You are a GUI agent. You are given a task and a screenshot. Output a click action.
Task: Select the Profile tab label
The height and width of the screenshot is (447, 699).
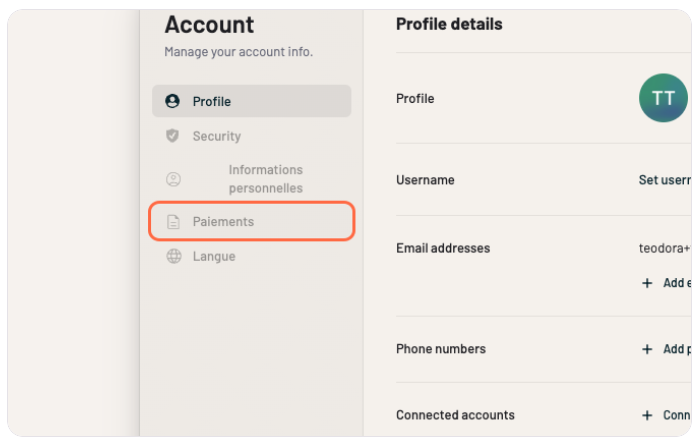click(x=212, y=101)
